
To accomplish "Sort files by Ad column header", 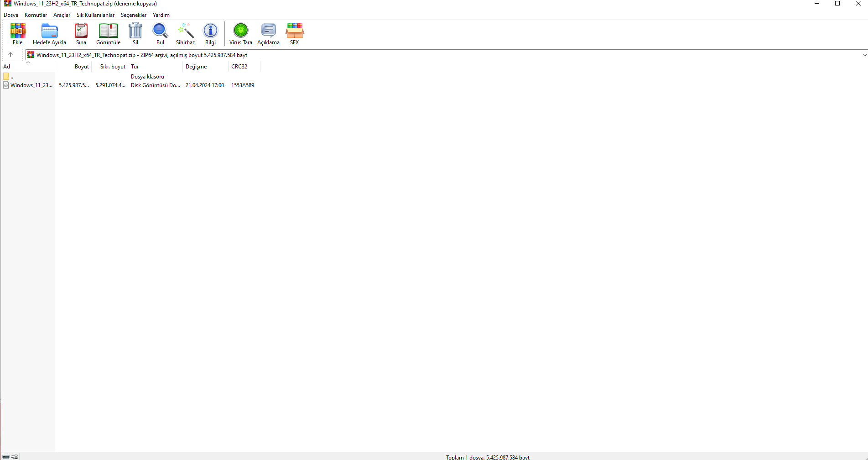I will [28, 67].
